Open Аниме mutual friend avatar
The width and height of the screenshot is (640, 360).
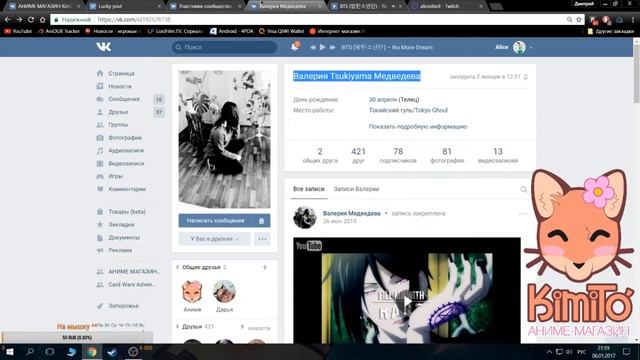192,291
